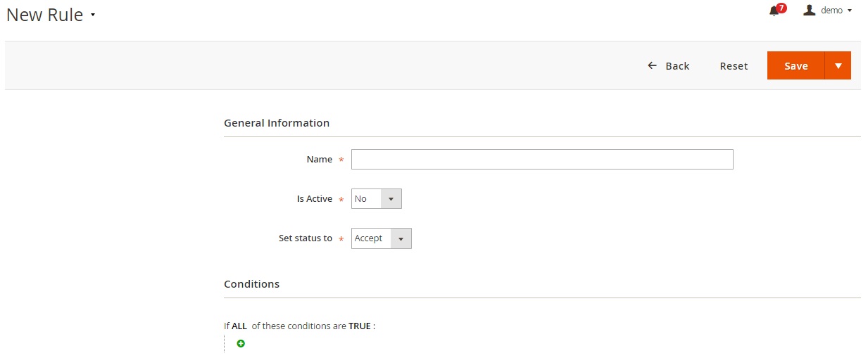The width and height of the screenshot is (868, 358).
Task: Expand the New Rule title caret
Action: [93, 15]
